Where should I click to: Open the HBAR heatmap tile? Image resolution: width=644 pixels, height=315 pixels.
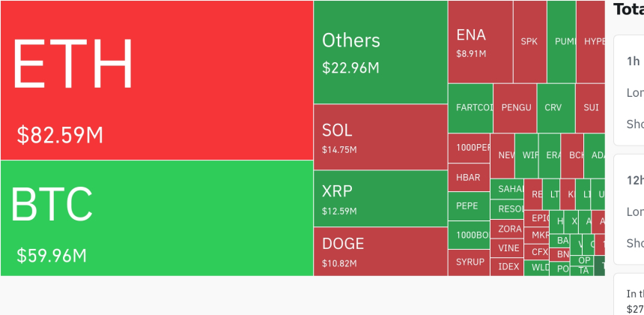[x=469, y=178]
